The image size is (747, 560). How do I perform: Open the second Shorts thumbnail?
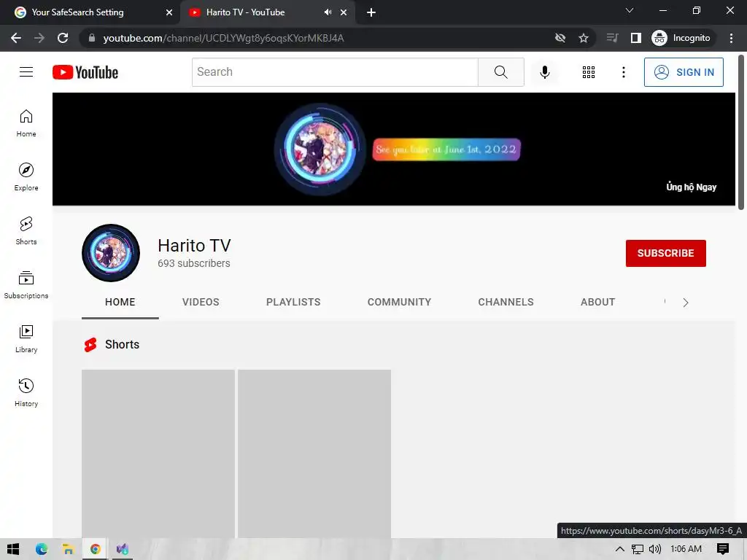click(x=314, y=454)
